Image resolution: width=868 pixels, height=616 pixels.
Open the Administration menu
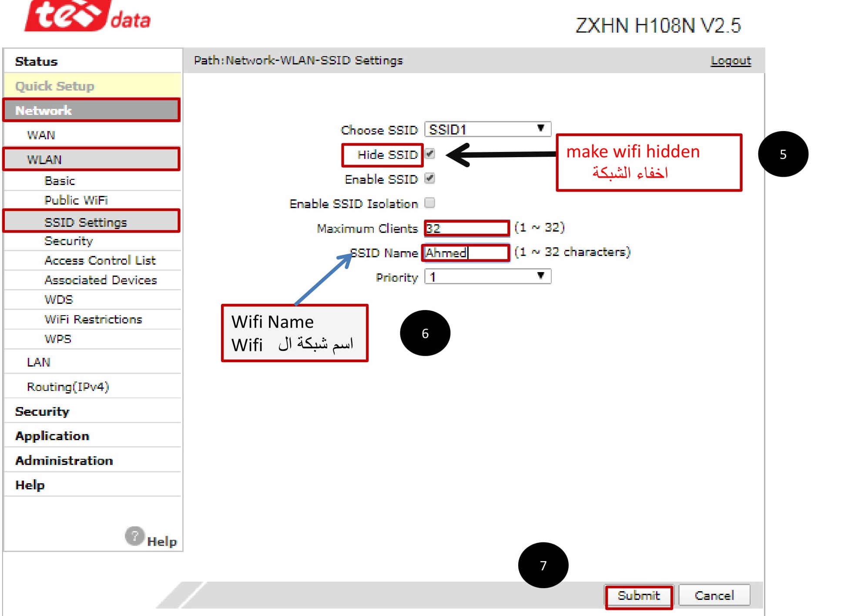(x=92, y=461)
